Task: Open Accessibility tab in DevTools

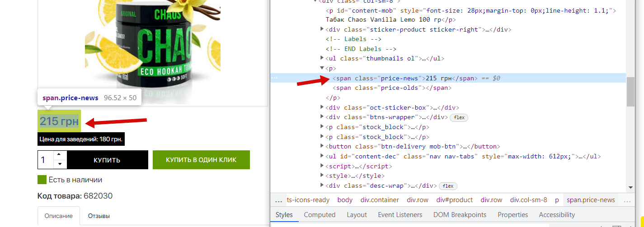Action: (557, 215)
